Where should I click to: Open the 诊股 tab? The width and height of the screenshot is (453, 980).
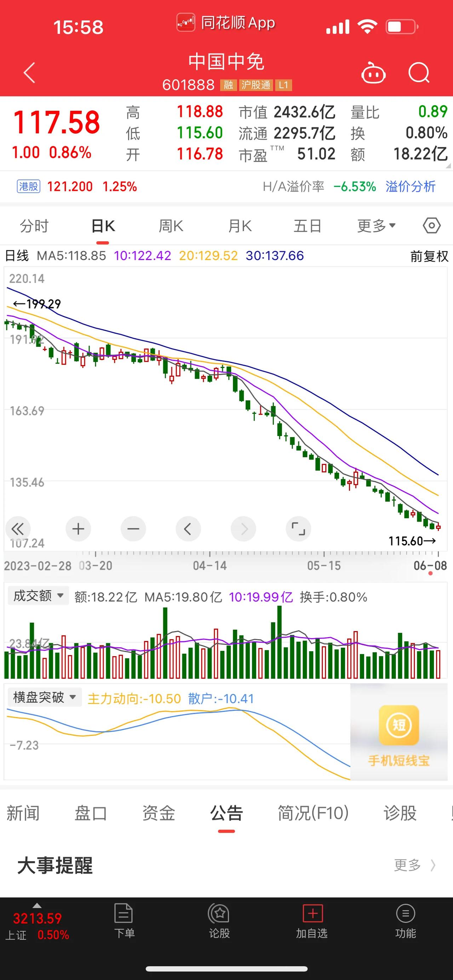(x=400, y=813)
